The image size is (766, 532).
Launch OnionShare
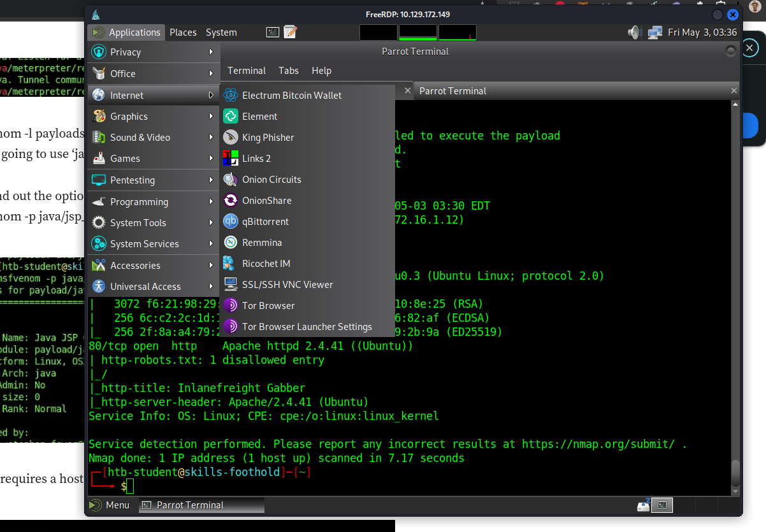coord(266,201)
